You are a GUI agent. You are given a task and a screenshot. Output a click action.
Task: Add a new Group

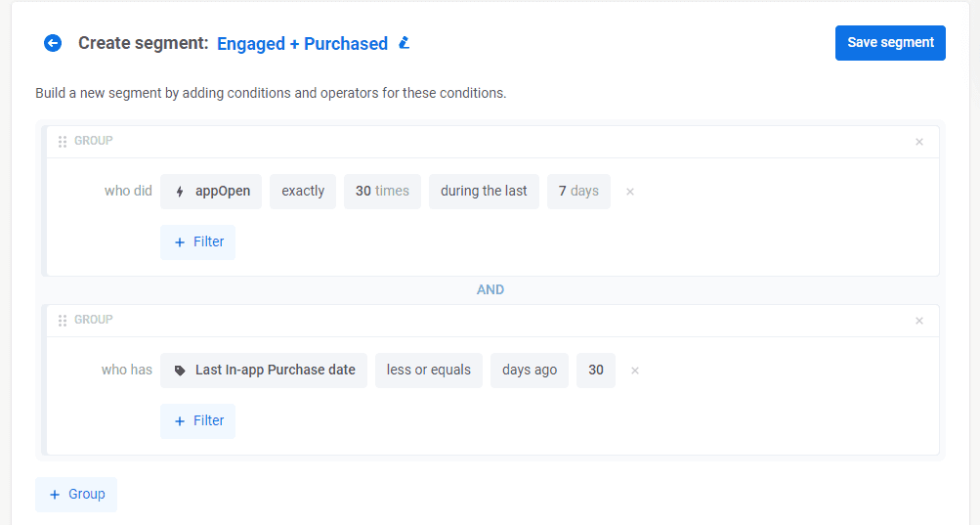click(76, 495)
